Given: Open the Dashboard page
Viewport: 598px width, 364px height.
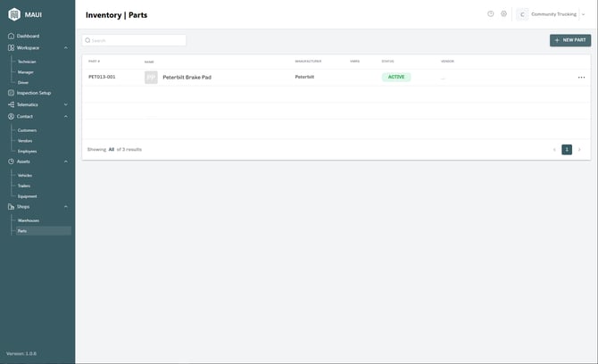Looking at the screenshot, I should pos(28,36).
